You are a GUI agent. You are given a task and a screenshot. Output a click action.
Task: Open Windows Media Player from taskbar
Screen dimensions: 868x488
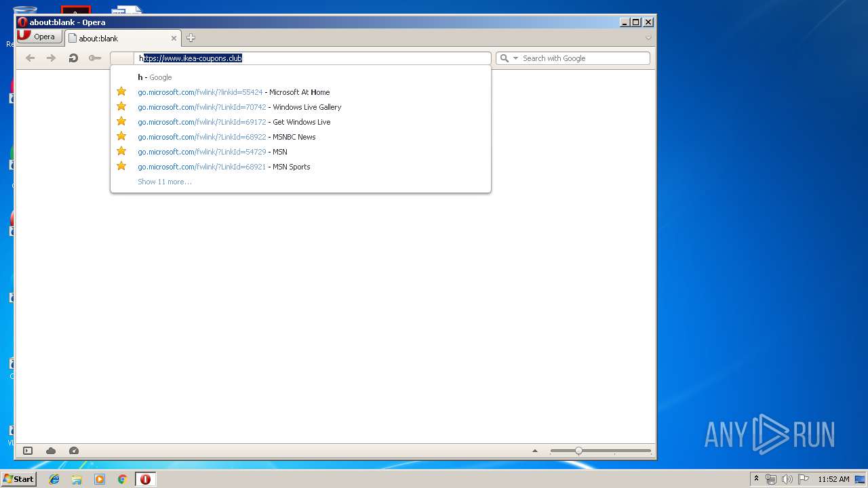(x=100, y=479)
